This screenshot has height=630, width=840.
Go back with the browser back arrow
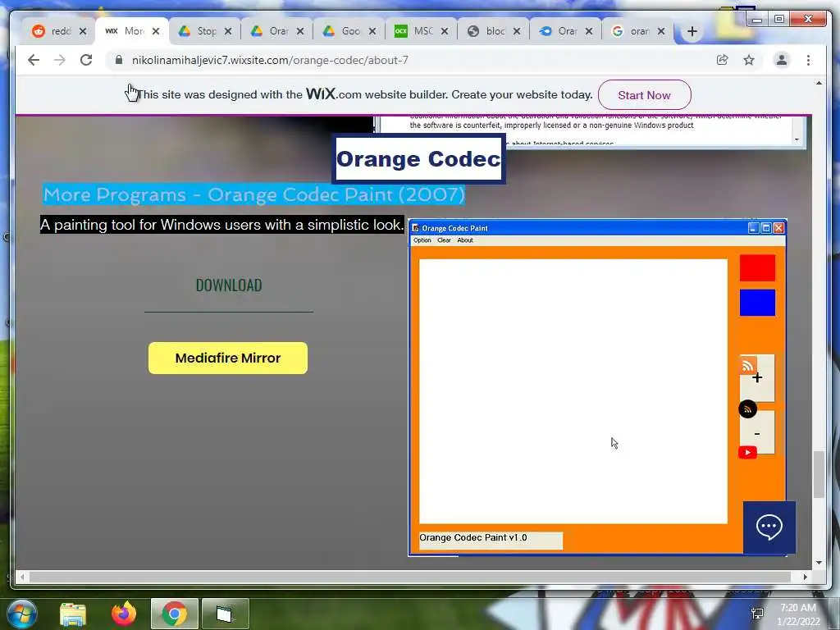34,60
